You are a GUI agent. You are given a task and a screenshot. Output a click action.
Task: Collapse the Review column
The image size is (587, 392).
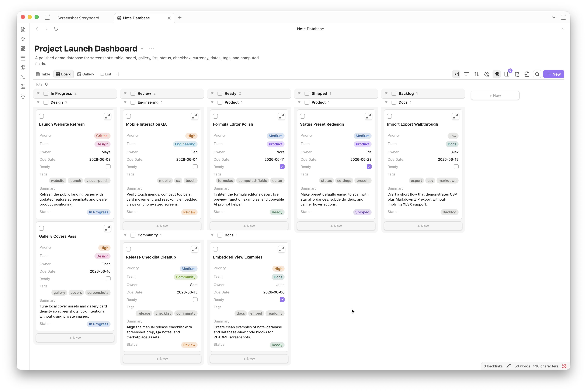pos(125,93)
